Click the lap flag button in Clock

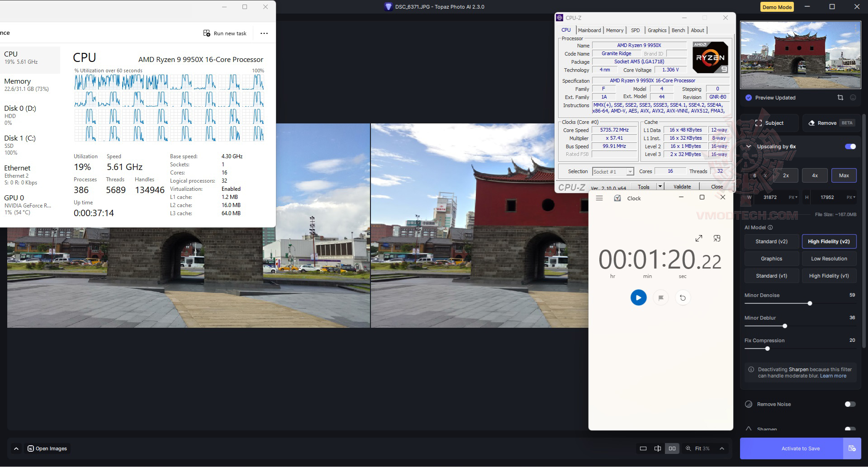661,297
